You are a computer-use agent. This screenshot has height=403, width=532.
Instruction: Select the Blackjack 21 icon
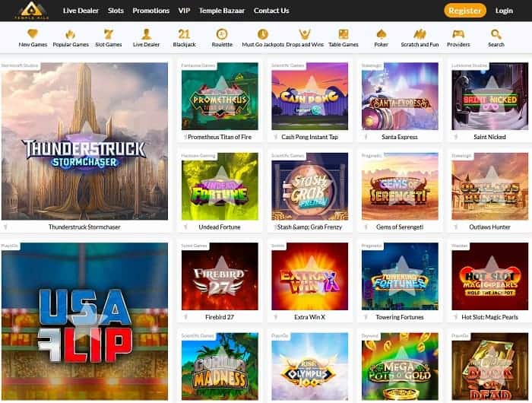[x=184, y=34]
